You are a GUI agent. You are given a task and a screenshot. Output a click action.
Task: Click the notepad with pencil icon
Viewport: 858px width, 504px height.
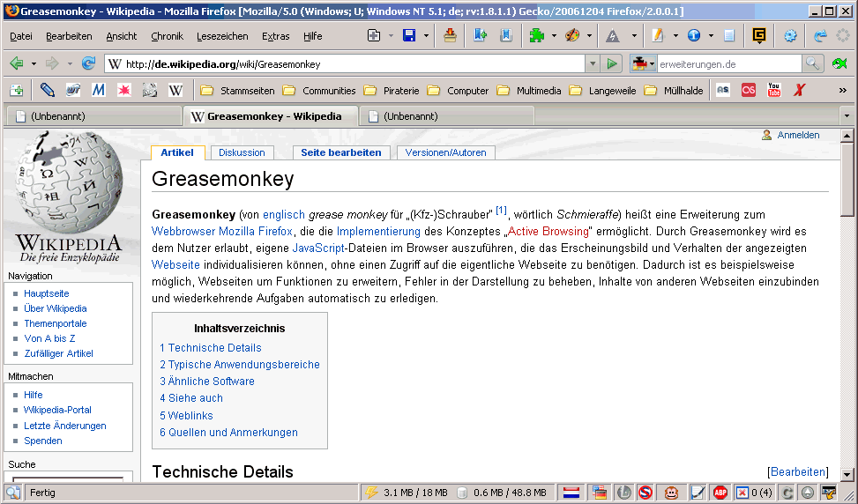point(657,36)
